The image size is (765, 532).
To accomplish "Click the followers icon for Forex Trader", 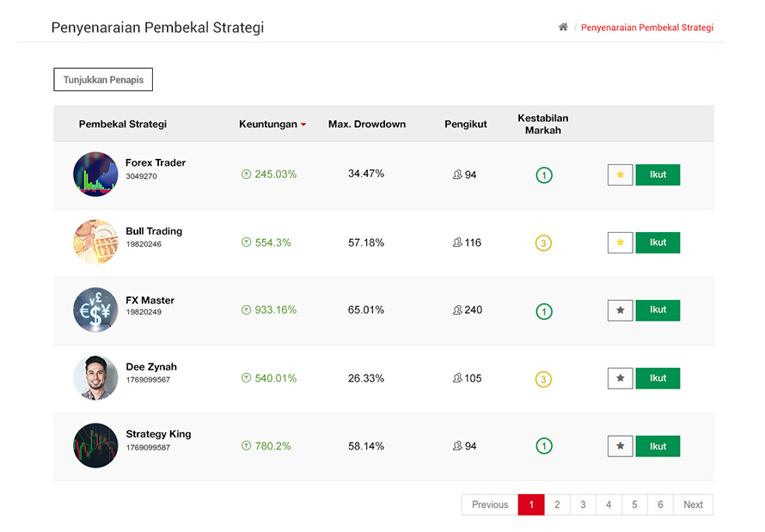I will pos(457,174).
